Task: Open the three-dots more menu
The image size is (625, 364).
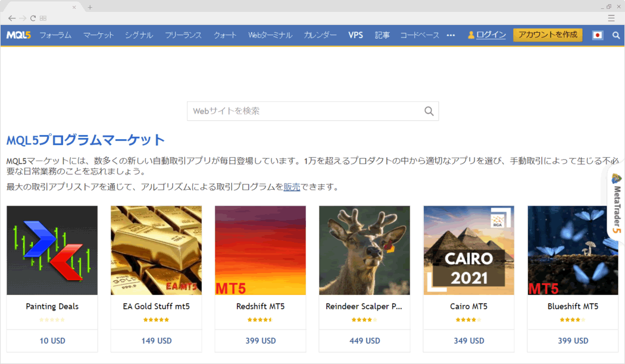Action: [451, 35]
